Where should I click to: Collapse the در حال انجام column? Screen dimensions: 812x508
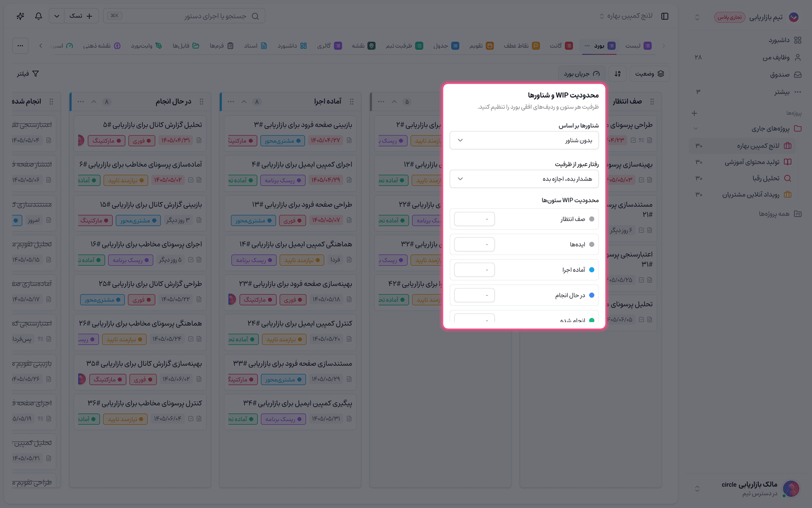(x=94, y=102)
